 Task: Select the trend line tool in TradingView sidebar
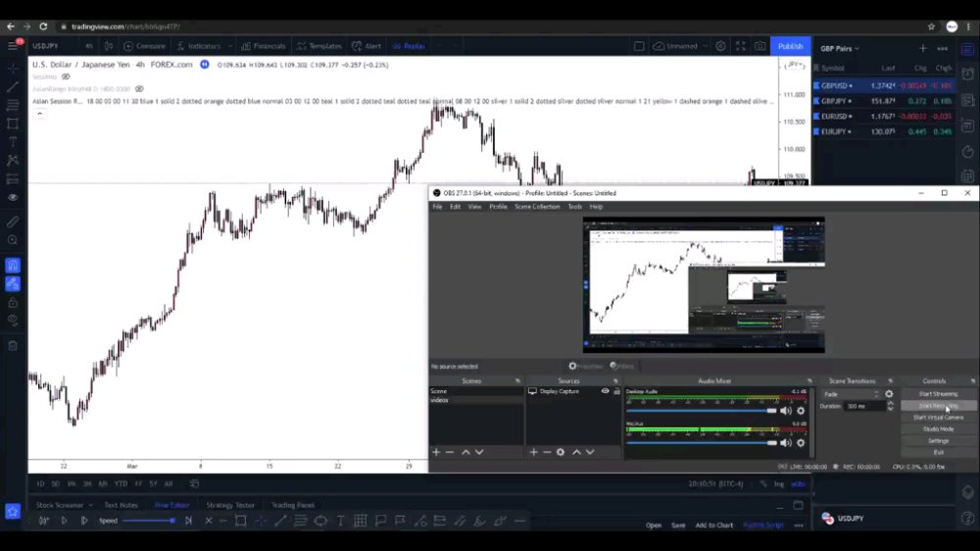tap(13, 87)
